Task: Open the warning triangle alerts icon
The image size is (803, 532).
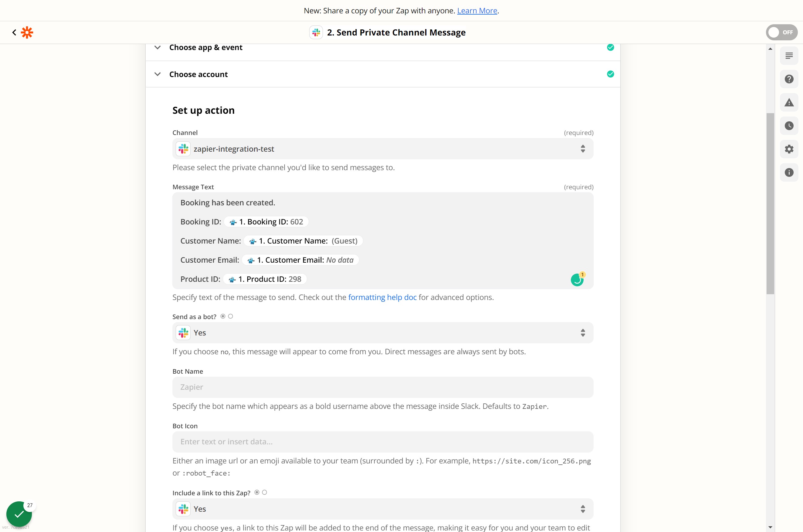Action: [789, 103]
